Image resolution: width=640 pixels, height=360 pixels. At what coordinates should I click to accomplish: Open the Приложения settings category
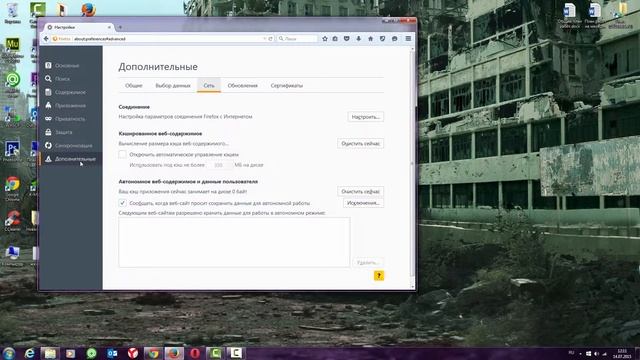coord(71,105)
